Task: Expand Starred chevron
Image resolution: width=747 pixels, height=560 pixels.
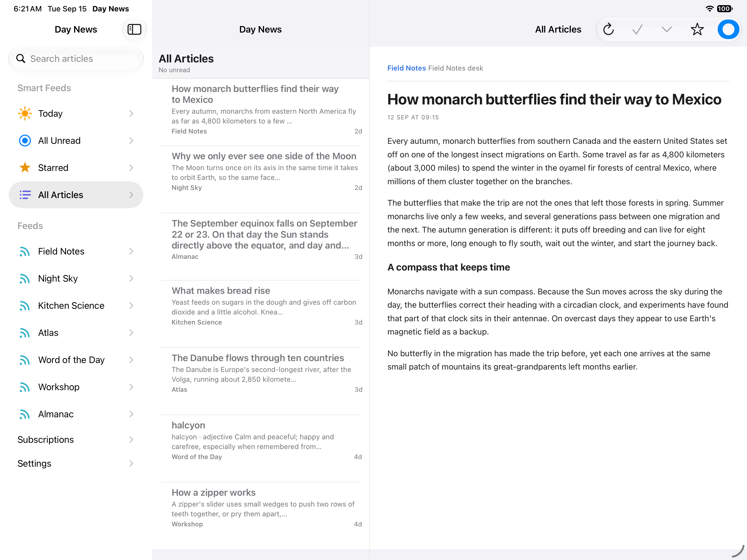Action: [x=131, y=167]
